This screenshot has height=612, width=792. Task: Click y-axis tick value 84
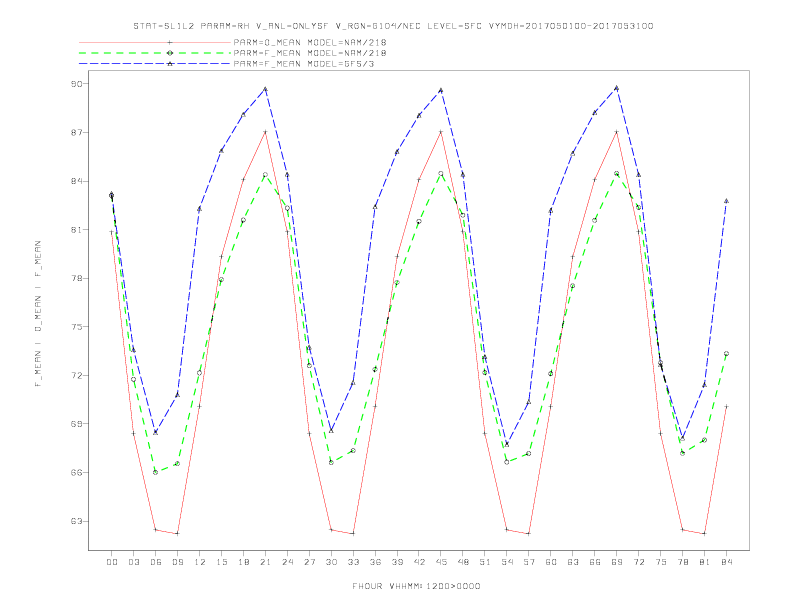tap(76, 181)
